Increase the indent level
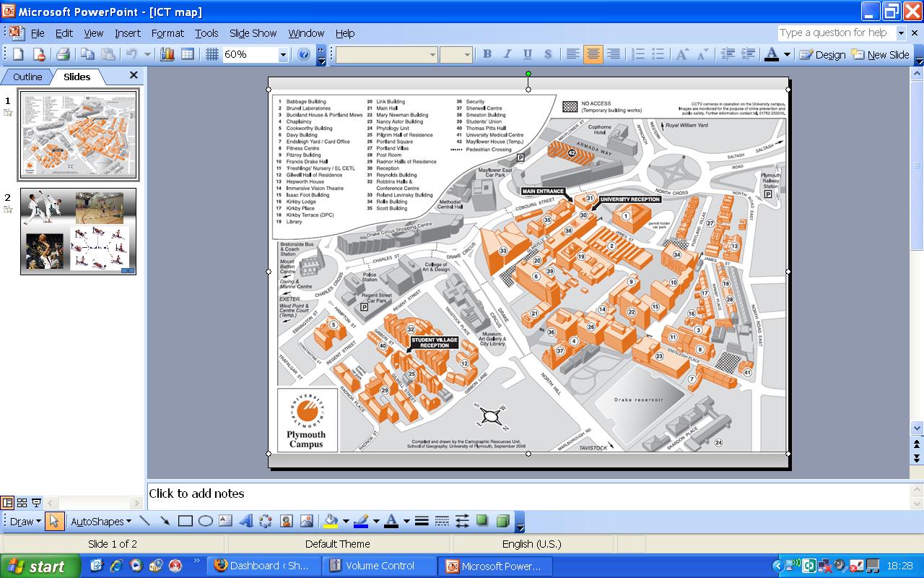The width and height of the screenshot is (924, 578). pos(748,54)
